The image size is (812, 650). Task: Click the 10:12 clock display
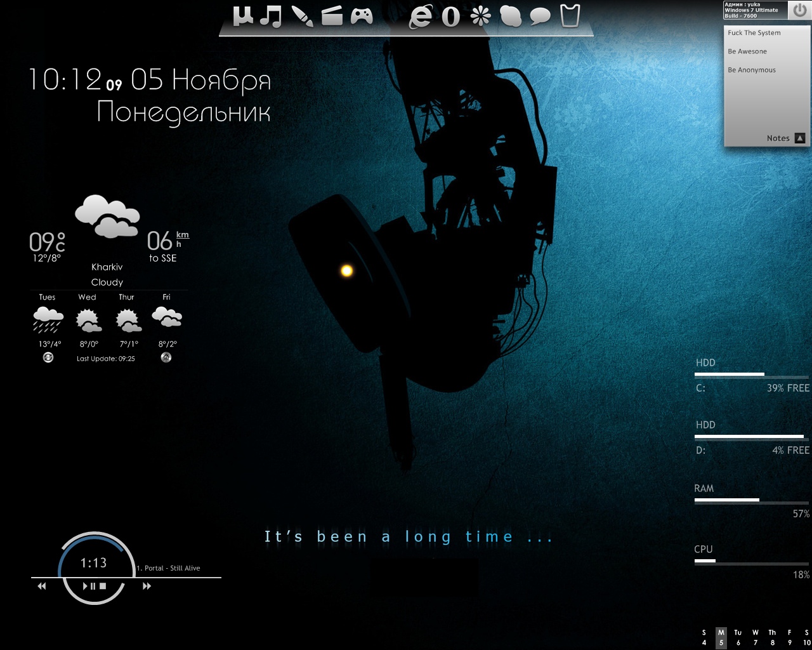pyautogui.click(x=65, y=80)
